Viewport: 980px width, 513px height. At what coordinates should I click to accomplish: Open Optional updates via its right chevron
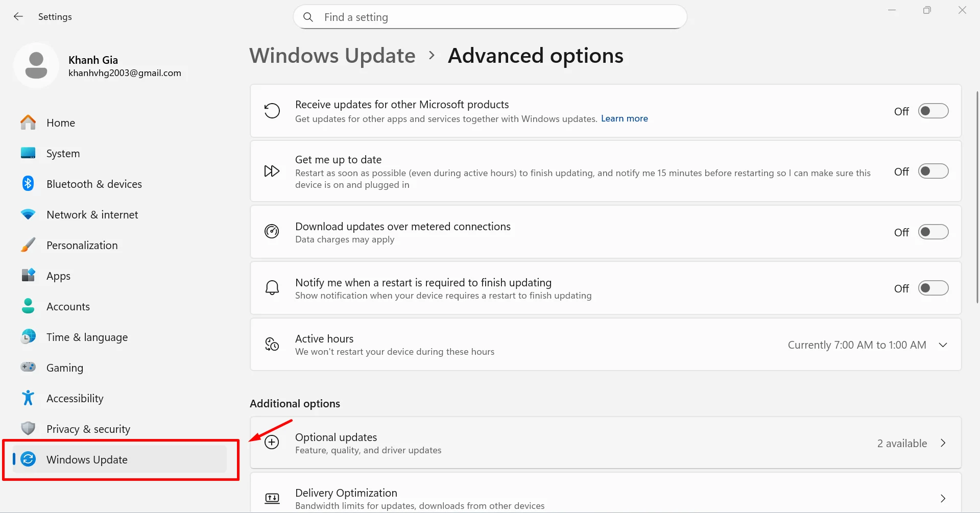(x=943, y=443)
